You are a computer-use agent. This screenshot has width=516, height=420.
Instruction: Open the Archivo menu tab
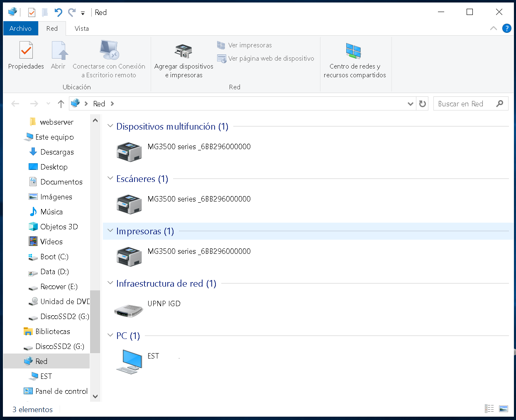21,29
